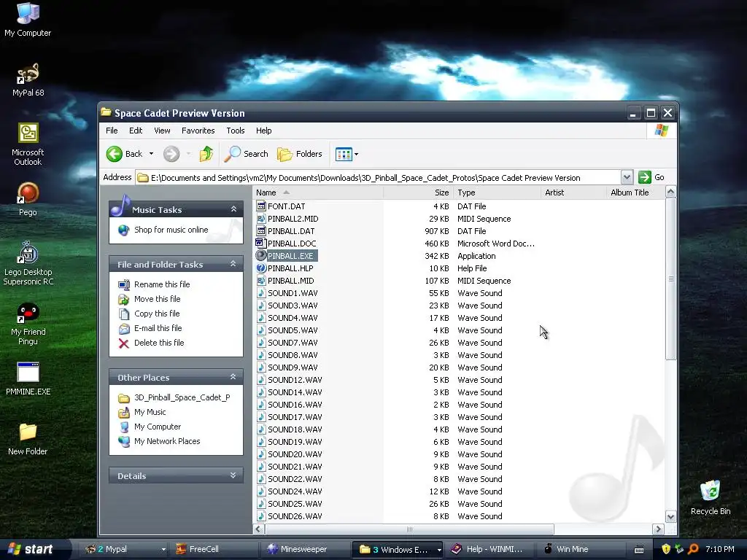
Task: Launch the MyPal 68 desktop shortcut
Action: (28, 79)
